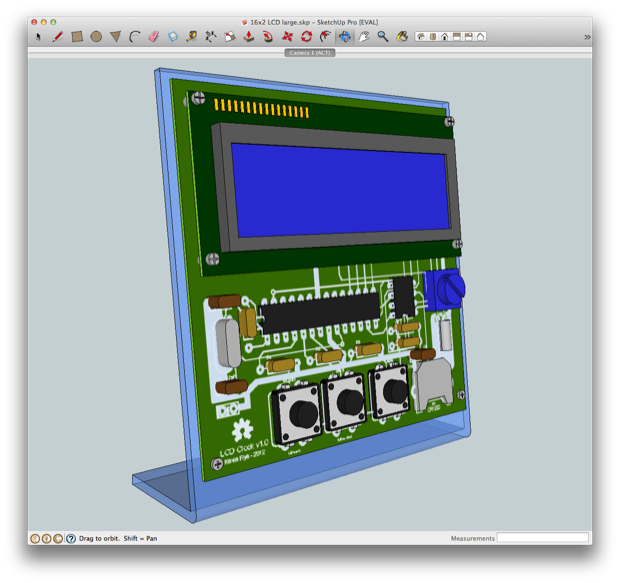Open the Instructor help question-mark icon
The height and width of the screenshot is (583, 620).
(71, 538)
